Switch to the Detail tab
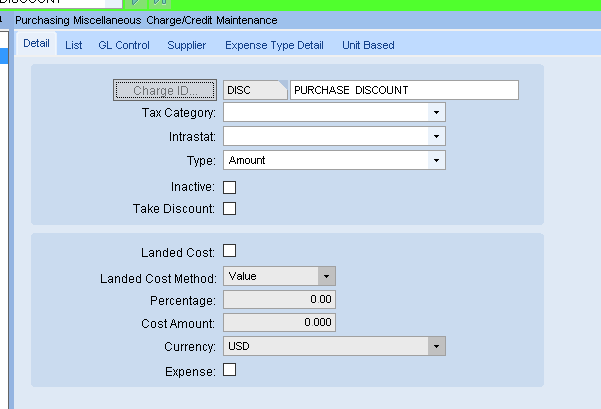This screenshot has height=409, width=601. [x=36, y=43]
